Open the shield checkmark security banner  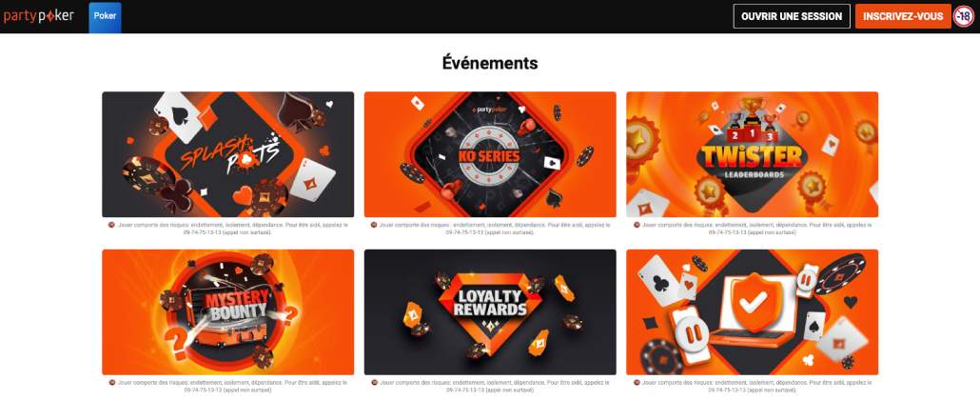(x=752, y=311)
